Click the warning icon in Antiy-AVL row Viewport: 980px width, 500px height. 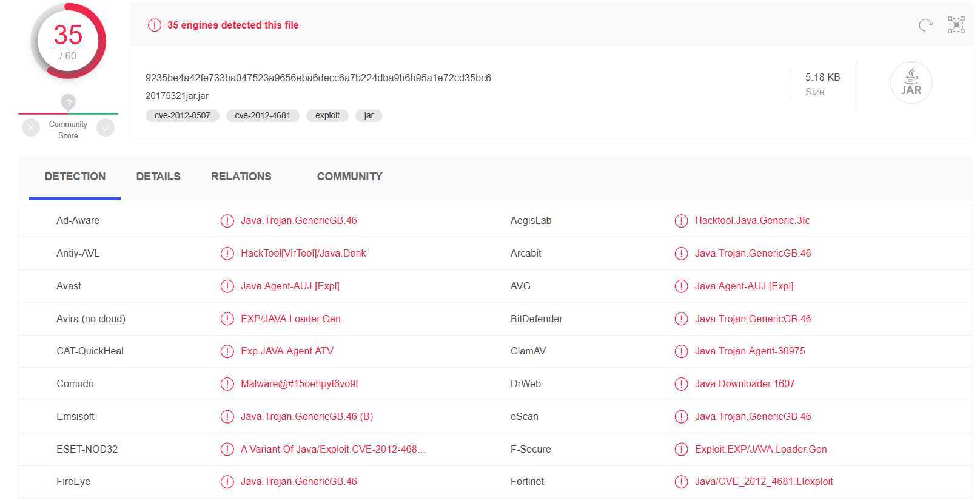pyautogui.click(x=227, y=254)
